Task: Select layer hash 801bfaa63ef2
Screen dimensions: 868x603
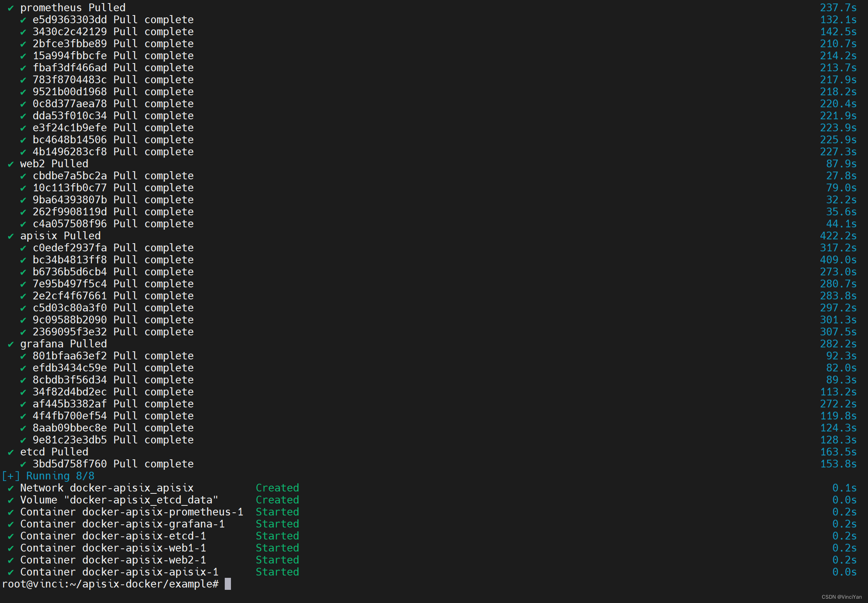Action: [70, 356]
